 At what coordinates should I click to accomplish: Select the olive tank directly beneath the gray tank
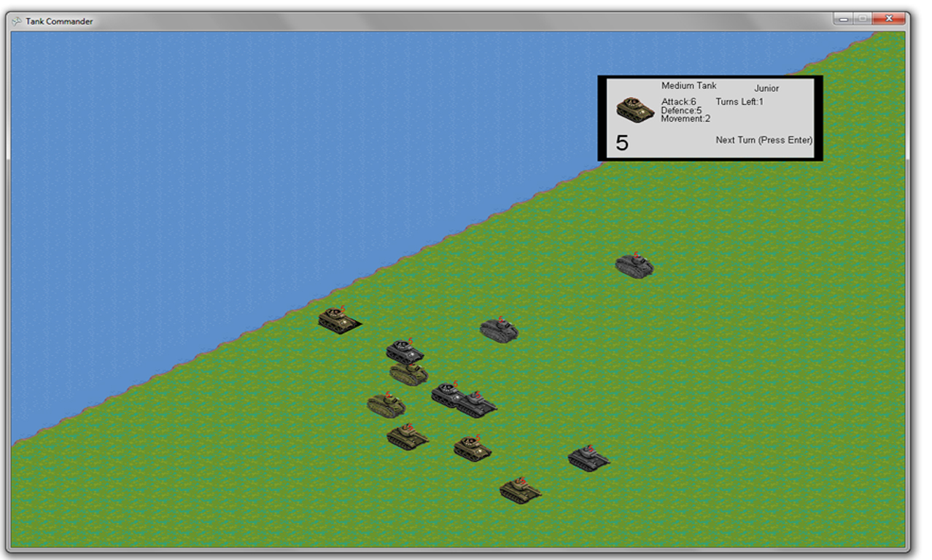pyautogui.click(x=409, y=375)
